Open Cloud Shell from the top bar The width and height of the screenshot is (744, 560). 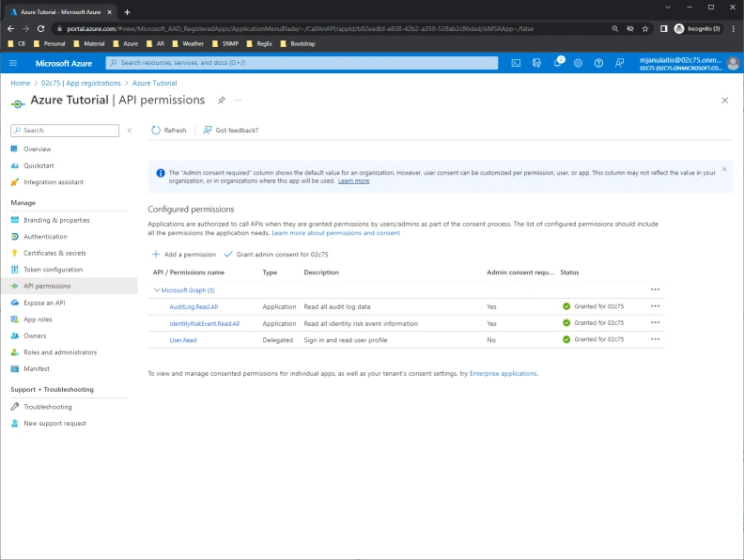516,63
